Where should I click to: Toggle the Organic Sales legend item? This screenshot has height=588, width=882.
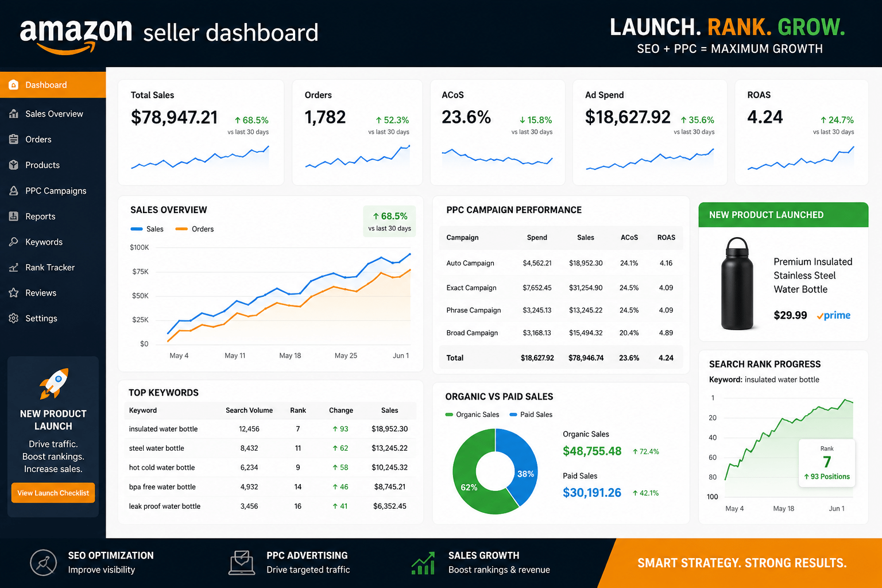(472, 415)
